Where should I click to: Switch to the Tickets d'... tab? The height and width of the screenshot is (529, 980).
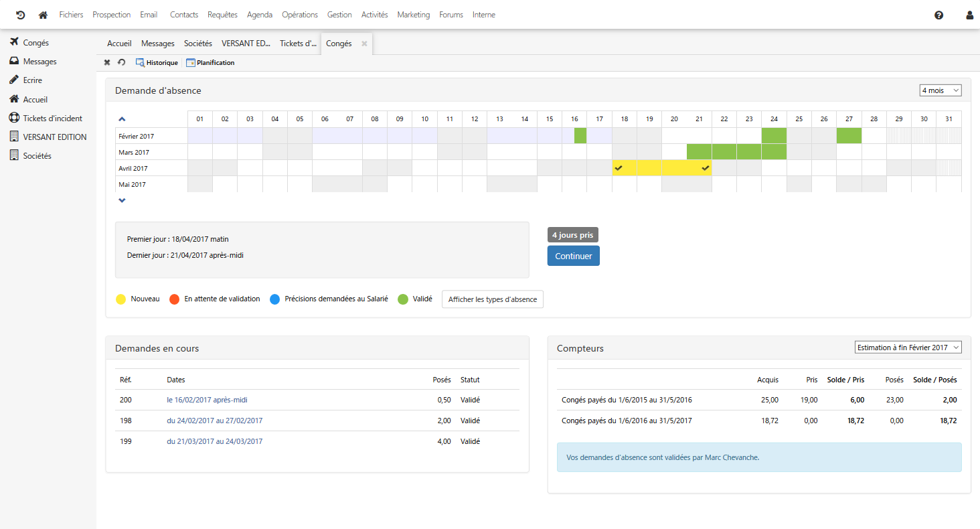(298, 44)
